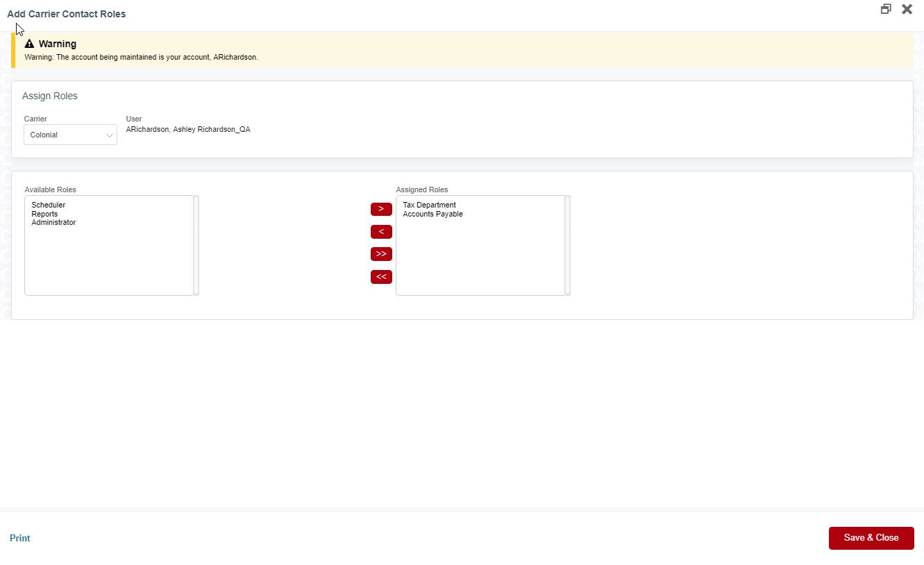
Task: Click the Available Roles list scrollbar
Action: (x=196, y=245)
